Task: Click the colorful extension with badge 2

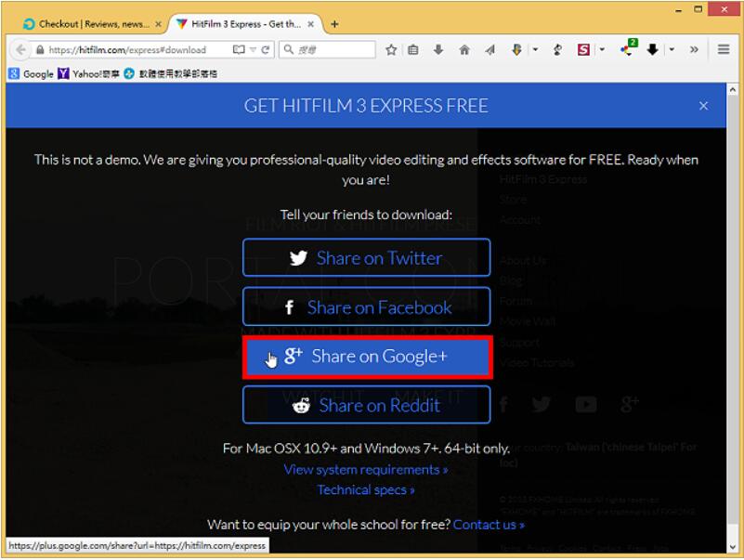Action: [628, 48]
